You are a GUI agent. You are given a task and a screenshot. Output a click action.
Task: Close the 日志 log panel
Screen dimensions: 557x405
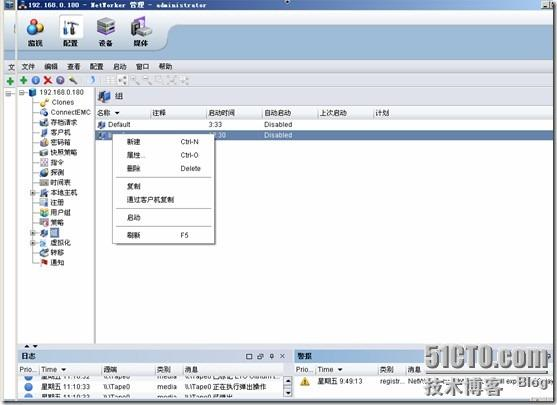[282, 356]
